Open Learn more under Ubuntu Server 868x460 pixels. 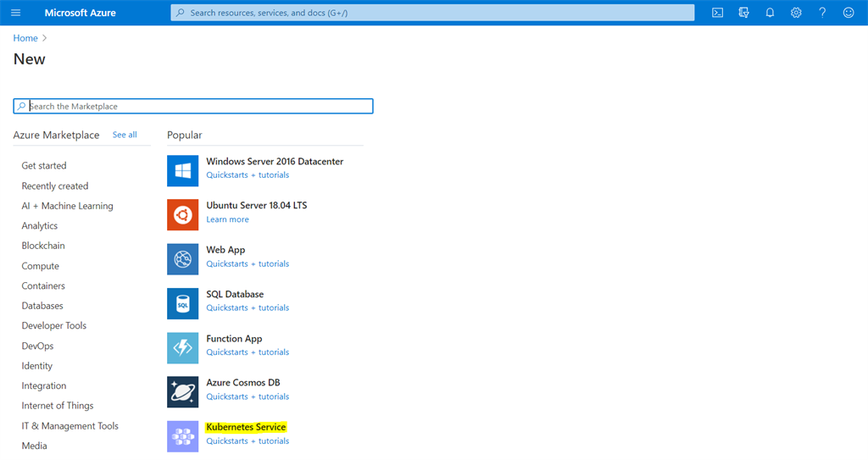click(227, 219)
